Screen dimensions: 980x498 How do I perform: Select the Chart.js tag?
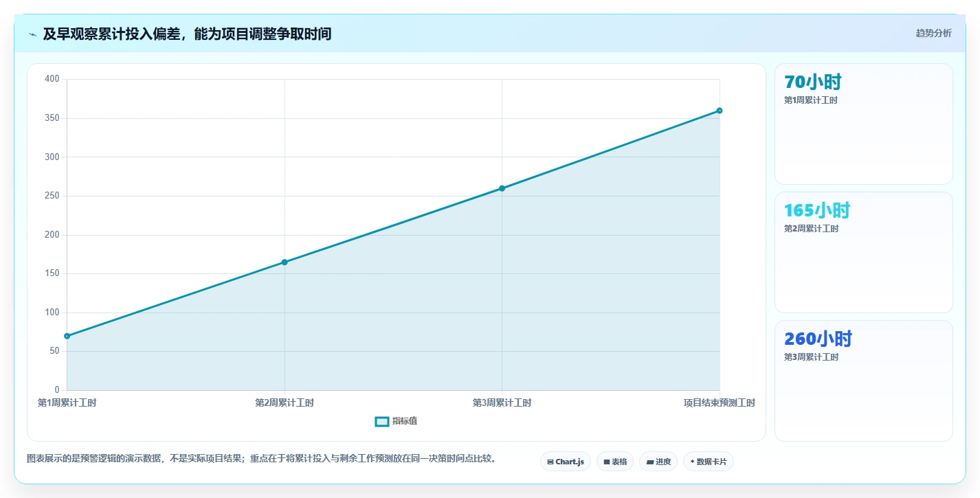point(566,462)
